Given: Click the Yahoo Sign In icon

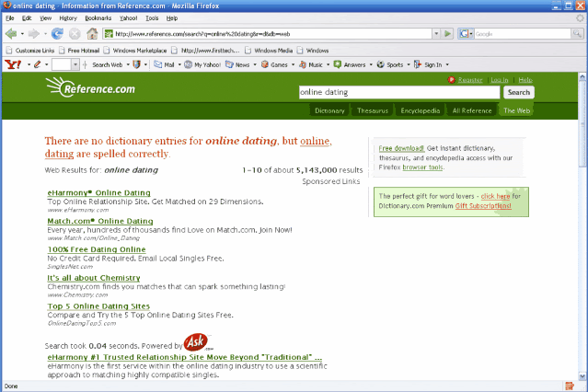Looking at the screenshot, I should [418, 64].
